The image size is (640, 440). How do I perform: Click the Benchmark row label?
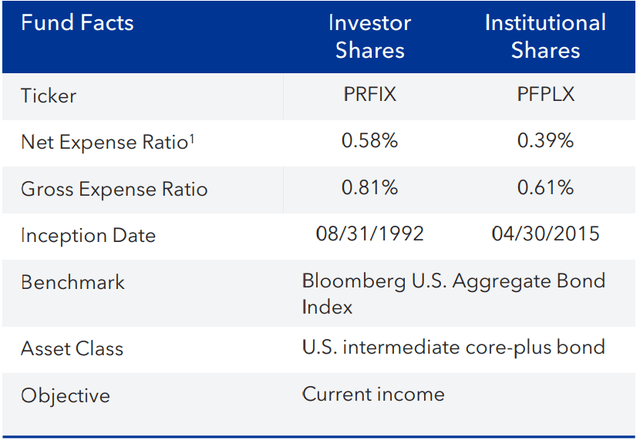click(x=72, y=282)
